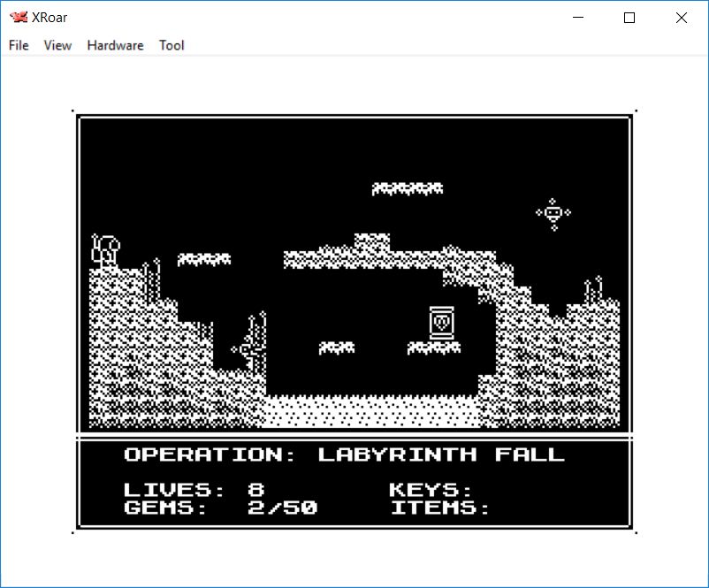
Task: Click the XRoar dragon app icon
Action: [19, 17]
